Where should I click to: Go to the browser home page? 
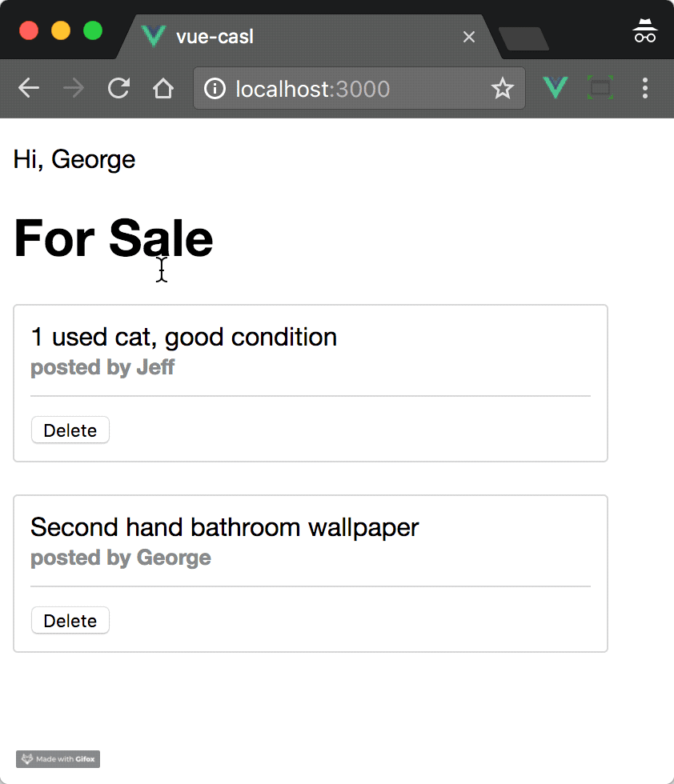(x=163, y=88)
